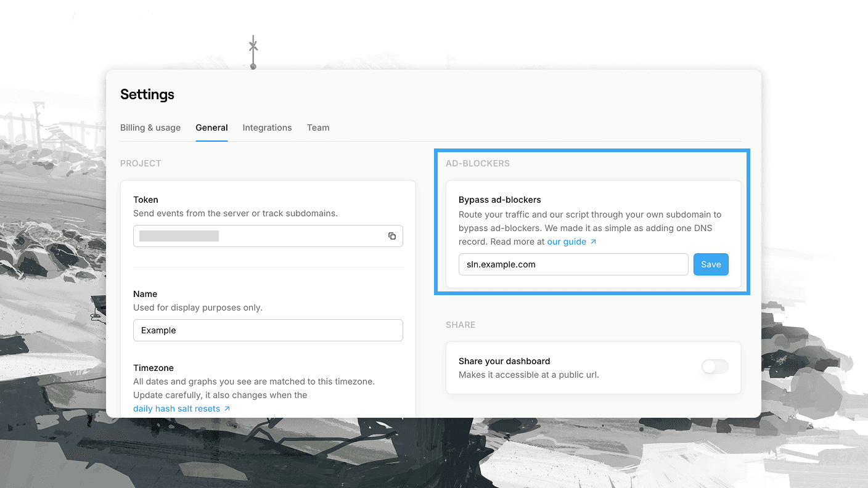Click the Settings page heading

[147, 94]
